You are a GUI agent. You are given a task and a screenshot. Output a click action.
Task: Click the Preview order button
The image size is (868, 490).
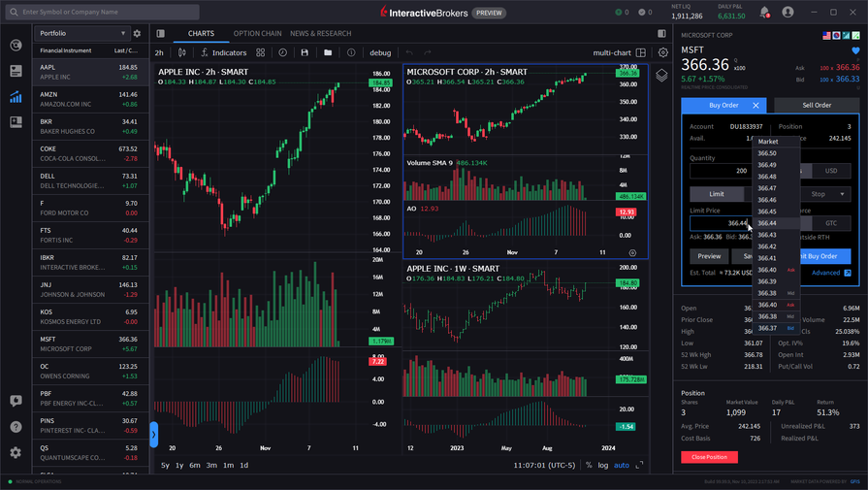tap(709, 256)
